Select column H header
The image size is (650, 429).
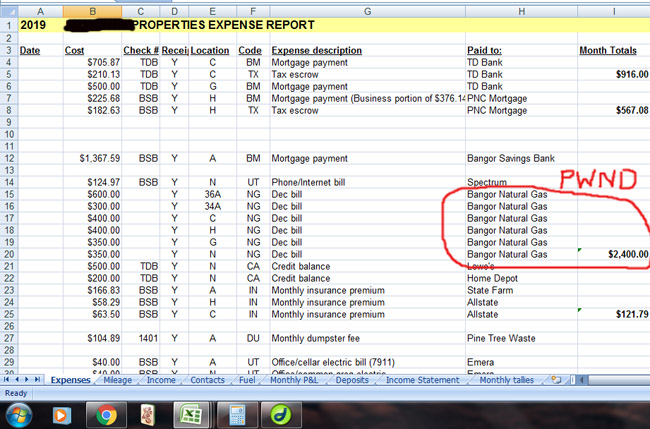(x=521, y=12)
